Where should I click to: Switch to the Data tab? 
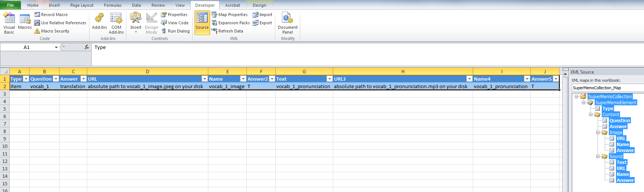click(137, 5)
